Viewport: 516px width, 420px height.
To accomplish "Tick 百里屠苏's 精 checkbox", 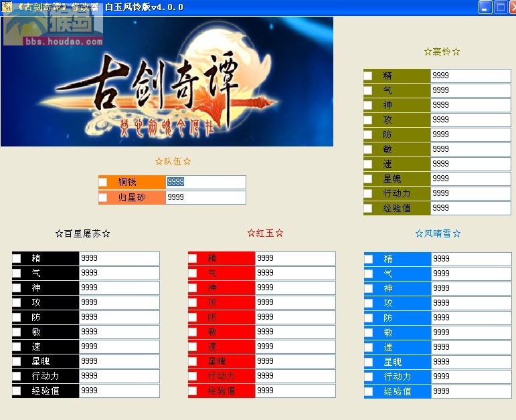I will click(17, 259).
